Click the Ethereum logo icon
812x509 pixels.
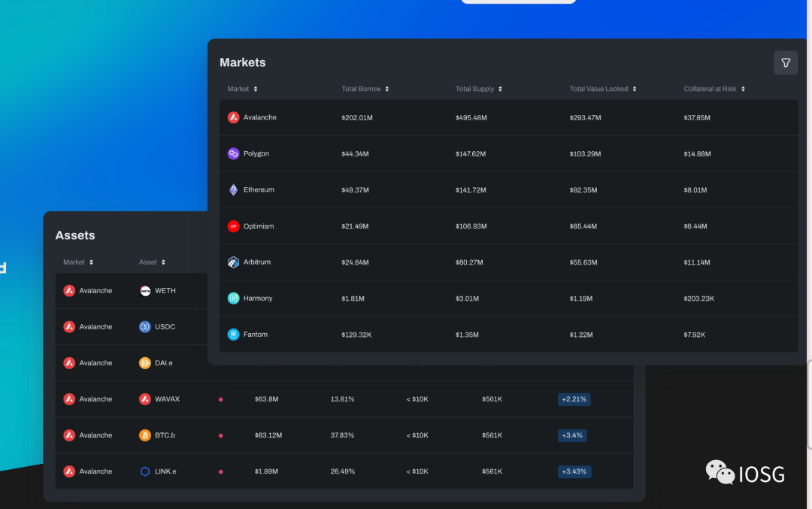pyautogui.click(x=234, y=190)
